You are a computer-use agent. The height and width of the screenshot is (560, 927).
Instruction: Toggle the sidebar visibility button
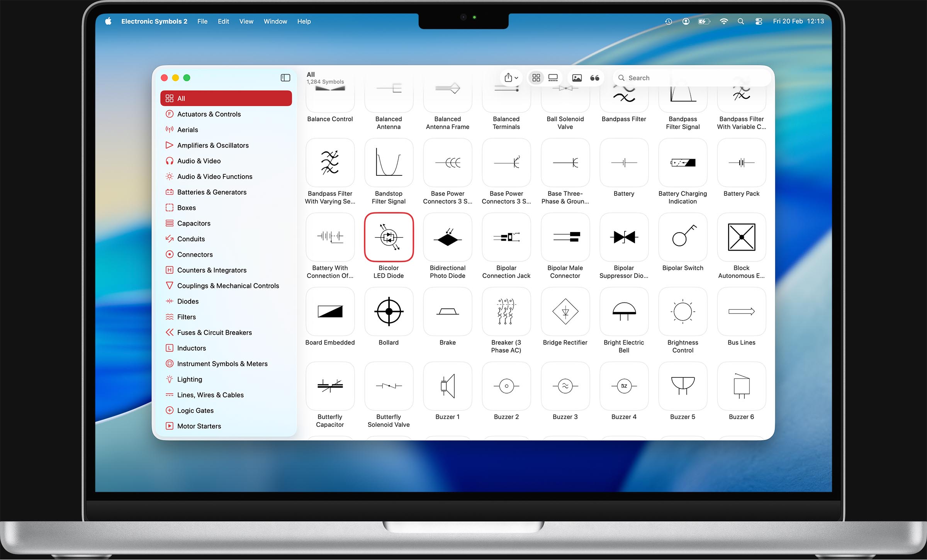(285, 78)
